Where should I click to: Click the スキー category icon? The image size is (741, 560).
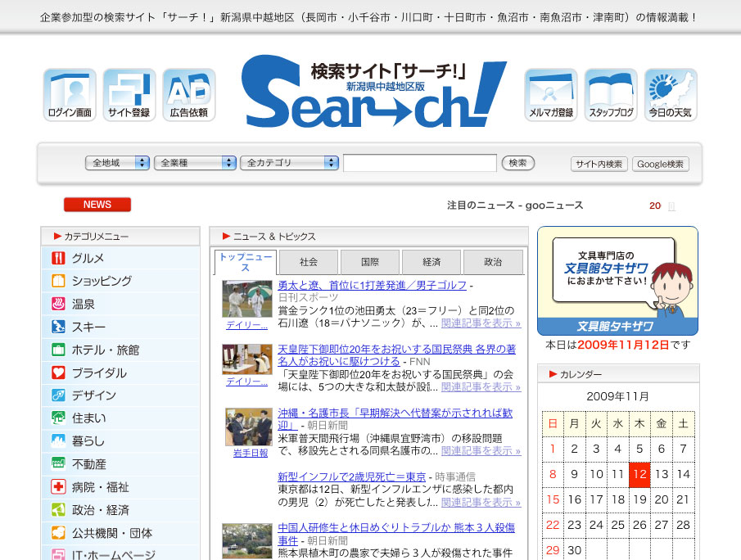pyautogui.click(x=58, y=327)
